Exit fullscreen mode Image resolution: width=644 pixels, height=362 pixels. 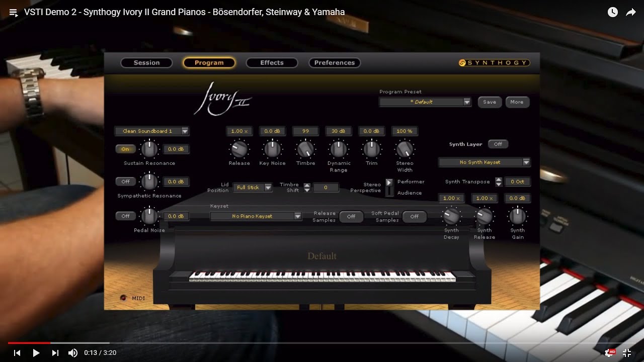pyautogui.click(x=627, y=353)
